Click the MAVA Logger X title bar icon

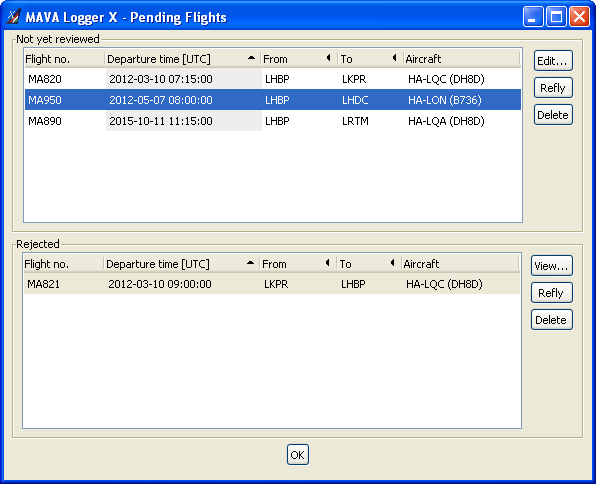[14, 17]
